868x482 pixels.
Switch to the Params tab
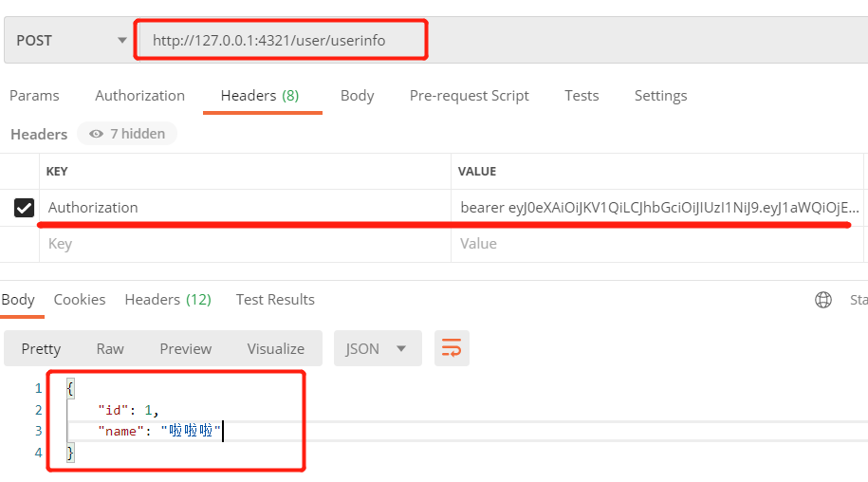[x=34, y=96]
